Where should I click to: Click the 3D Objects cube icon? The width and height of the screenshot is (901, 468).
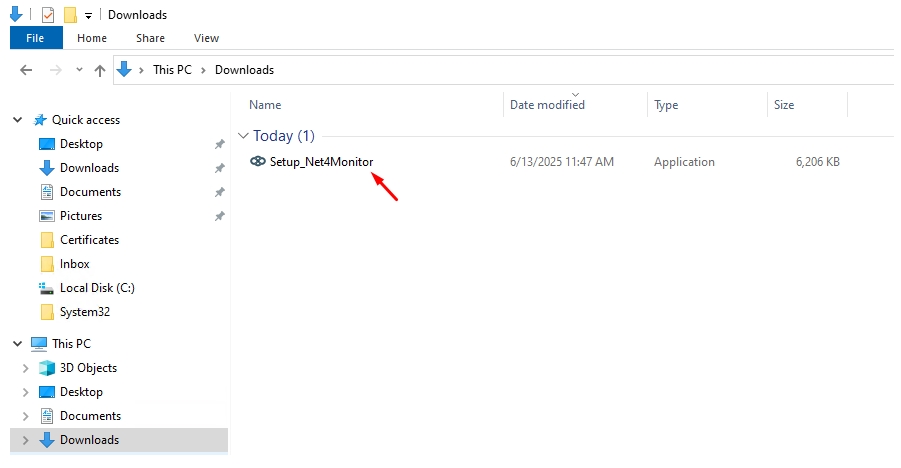coord(47,368)
